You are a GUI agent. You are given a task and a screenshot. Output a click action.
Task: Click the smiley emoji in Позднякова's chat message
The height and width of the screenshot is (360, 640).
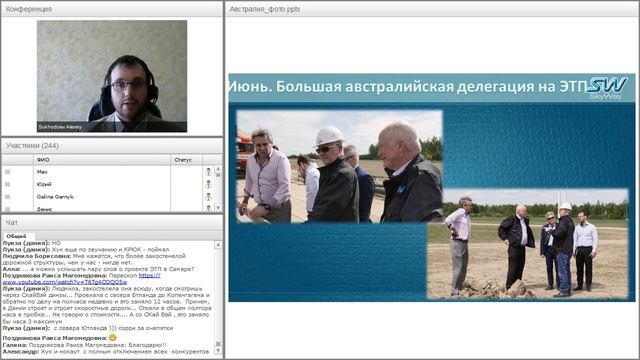(x=113, y=338)
